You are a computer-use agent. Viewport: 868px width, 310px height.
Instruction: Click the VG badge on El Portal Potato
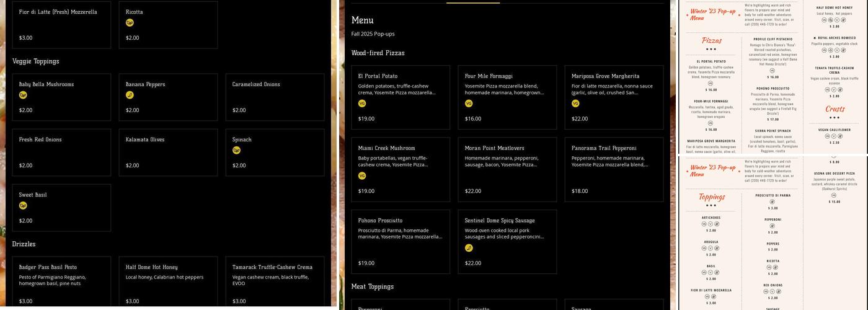(362, 104)
